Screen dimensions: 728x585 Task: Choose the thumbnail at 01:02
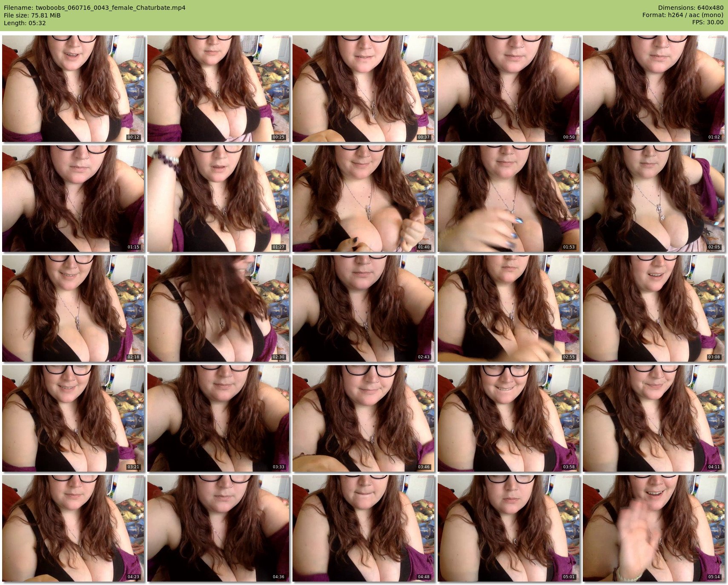coord(653,89)
